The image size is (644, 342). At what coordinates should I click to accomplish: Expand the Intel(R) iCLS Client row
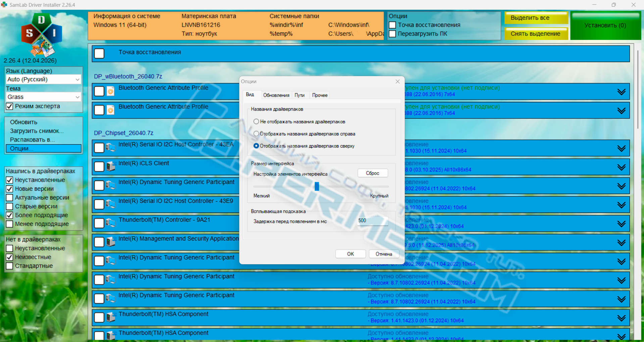(622, 167)
